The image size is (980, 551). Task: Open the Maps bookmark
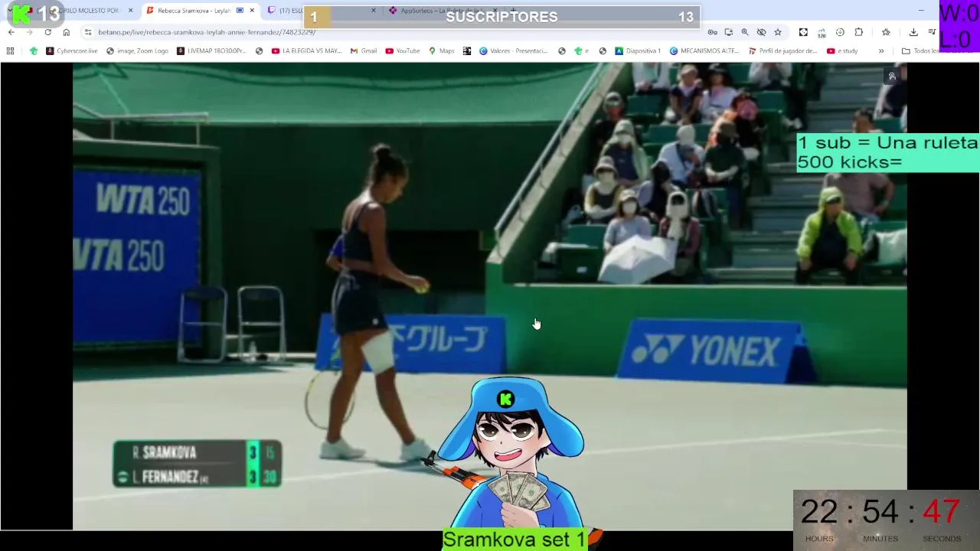(441, 51)
